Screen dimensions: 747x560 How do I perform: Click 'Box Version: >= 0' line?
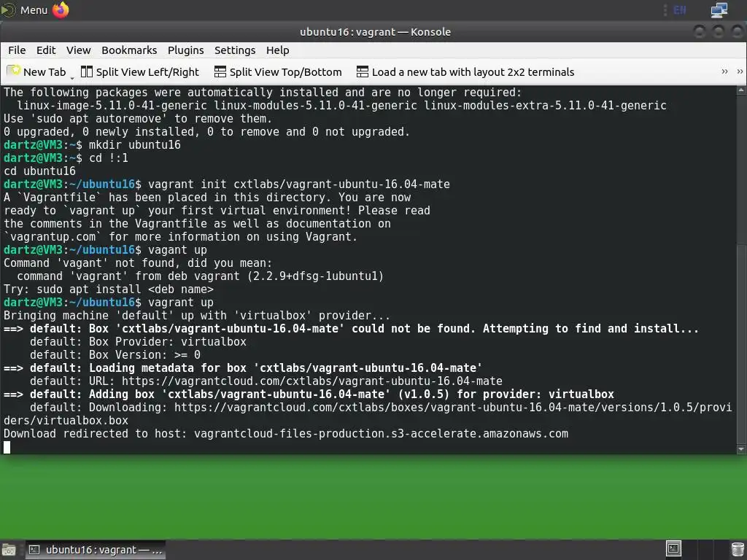click(115, 355)
